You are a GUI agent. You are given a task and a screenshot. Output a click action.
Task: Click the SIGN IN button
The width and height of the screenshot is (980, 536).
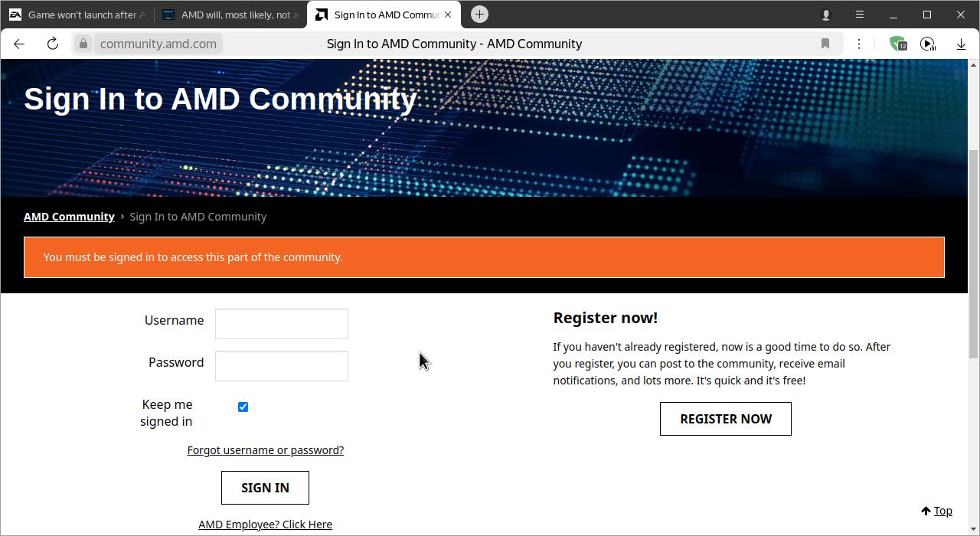(x=265, y=488)
